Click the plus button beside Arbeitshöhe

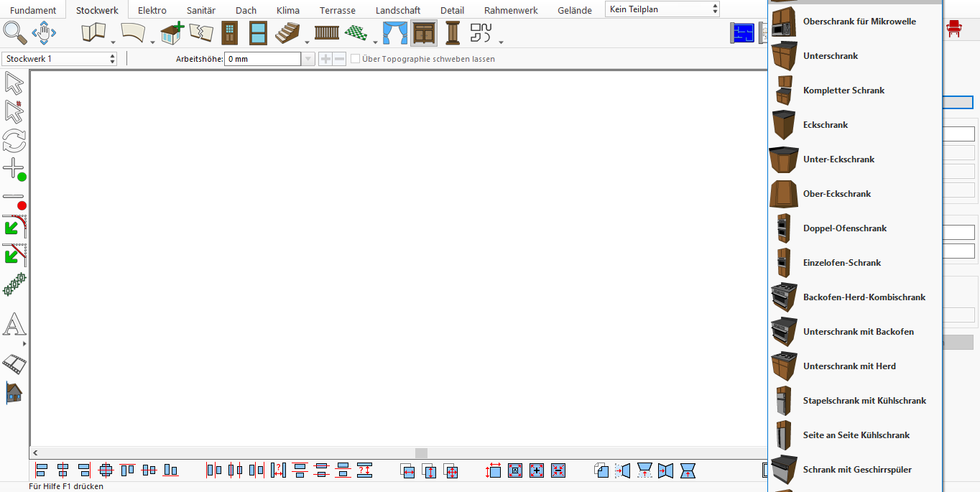pos(325,59)
